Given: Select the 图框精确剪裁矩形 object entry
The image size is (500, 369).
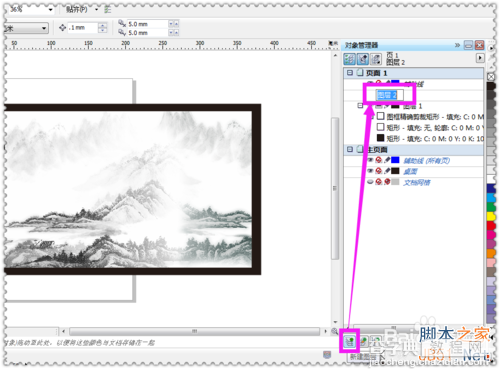Looking at the screenshot, I should click(x=430, y=117).
